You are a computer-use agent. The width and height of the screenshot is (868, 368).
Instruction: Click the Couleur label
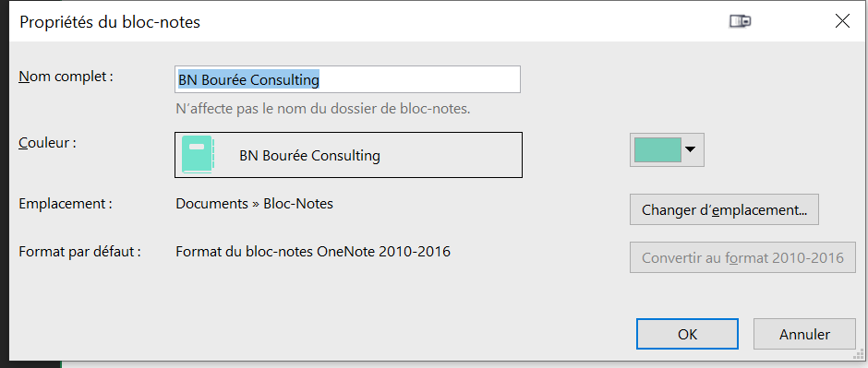47,143
